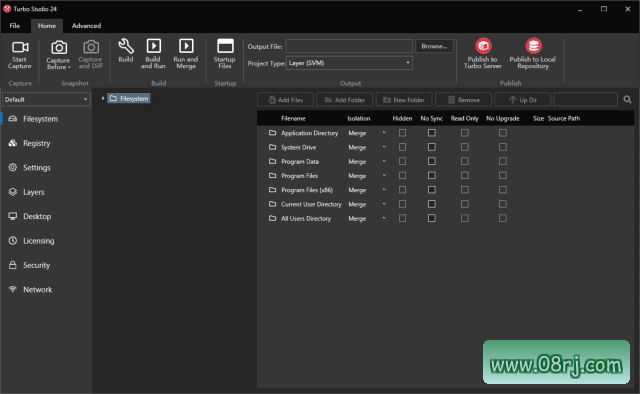Open isolation dropdown for System Drive
Screen dimensions: 640x394
tap(384, 147)
